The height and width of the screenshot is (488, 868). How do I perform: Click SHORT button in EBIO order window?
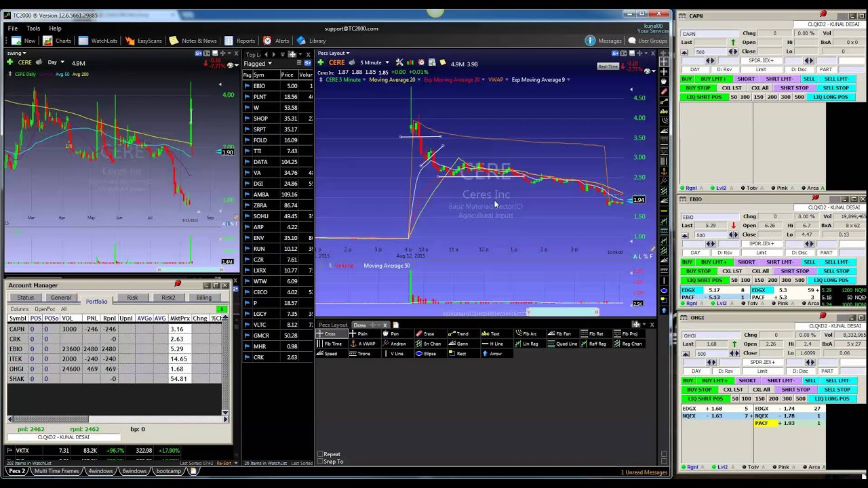coord(746,262)
